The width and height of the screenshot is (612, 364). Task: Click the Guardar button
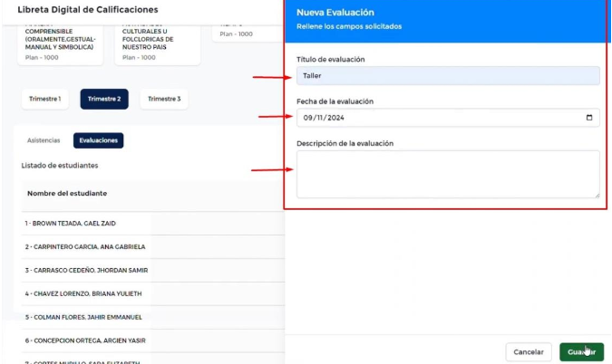pos(581,351)
